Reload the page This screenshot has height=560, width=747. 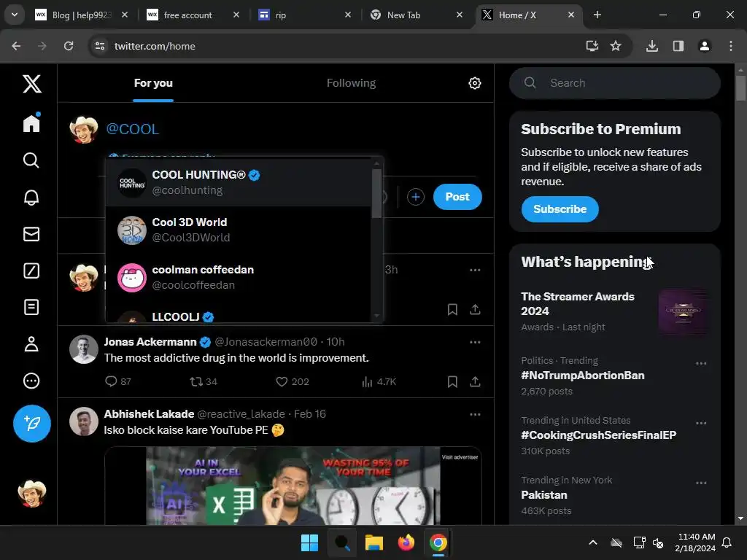pos(69,46)
